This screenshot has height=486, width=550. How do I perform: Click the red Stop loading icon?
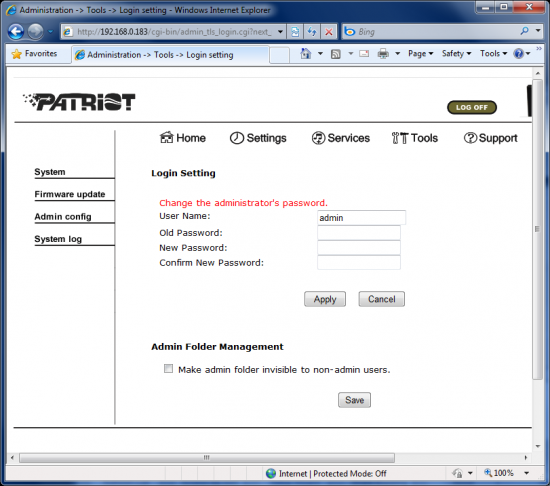[x=329, y=32]
